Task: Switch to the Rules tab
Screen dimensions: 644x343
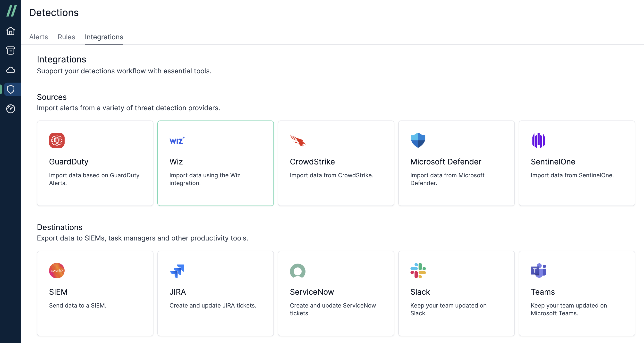Action: tap(66, 37)
